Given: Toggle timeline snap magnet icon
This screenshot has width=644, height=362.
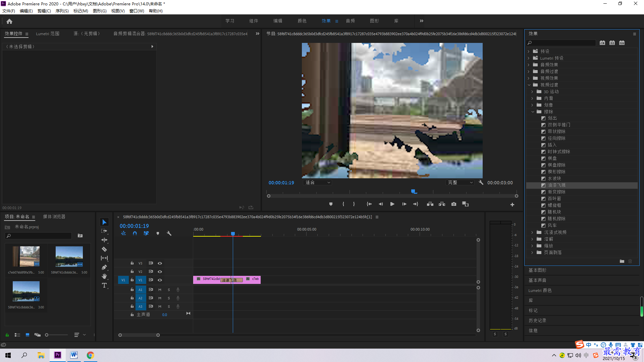Looking at the screenshot, I should (x=135, y=233).
